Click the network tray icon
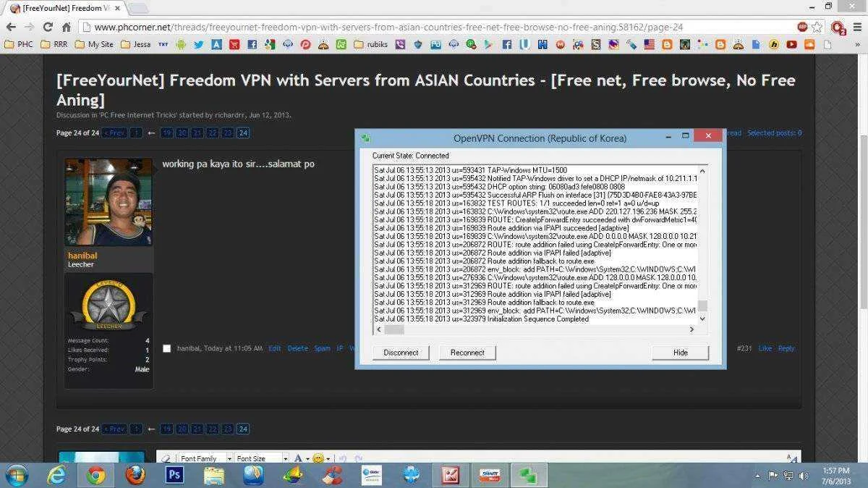Screen dimensions: 868x488 (x=788, y=476)
